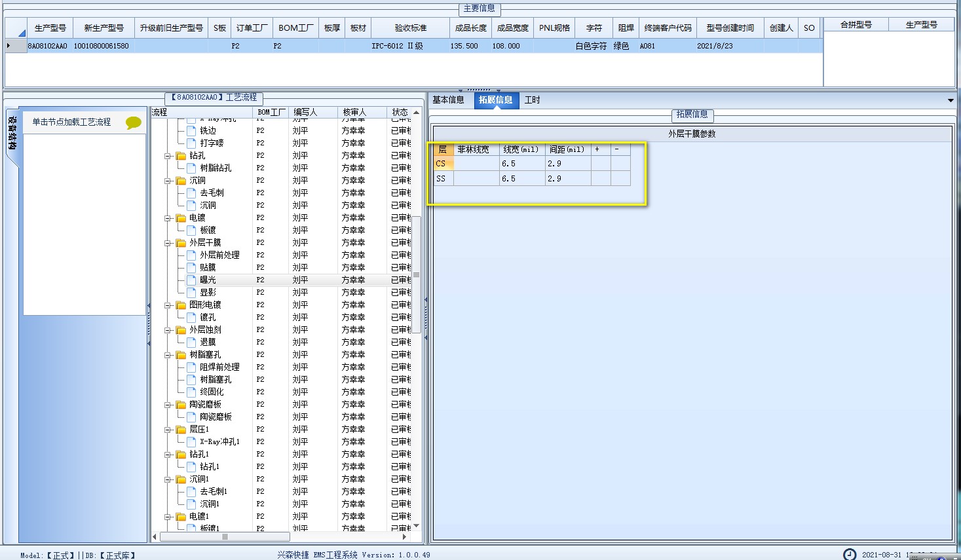Click the 2021/8/23 creation date cell
This screenshot has width=961, height=560.
730,46
